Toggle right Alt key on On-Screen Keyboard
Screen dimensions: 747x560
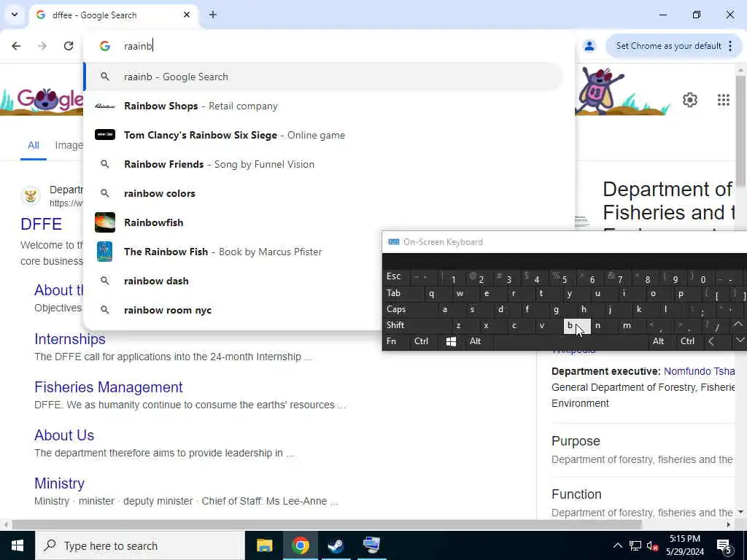[x=661, y=341]
